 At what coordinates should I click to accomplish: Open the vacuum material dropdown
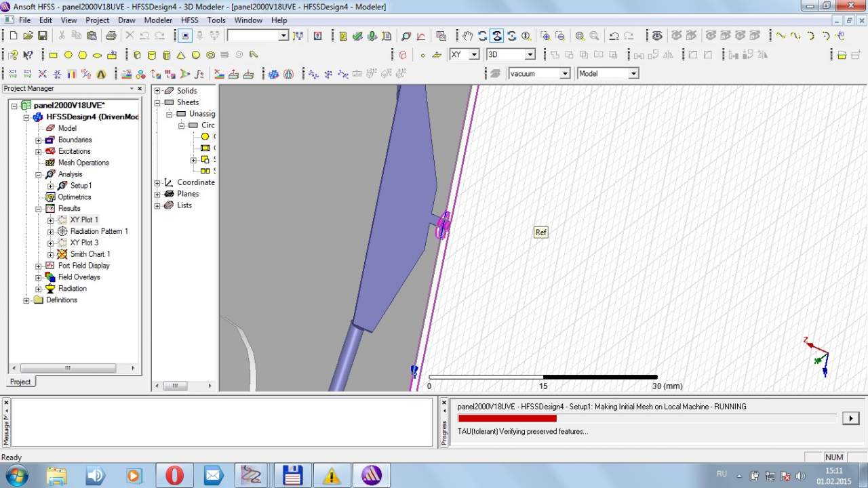click(x=564, y=73)
